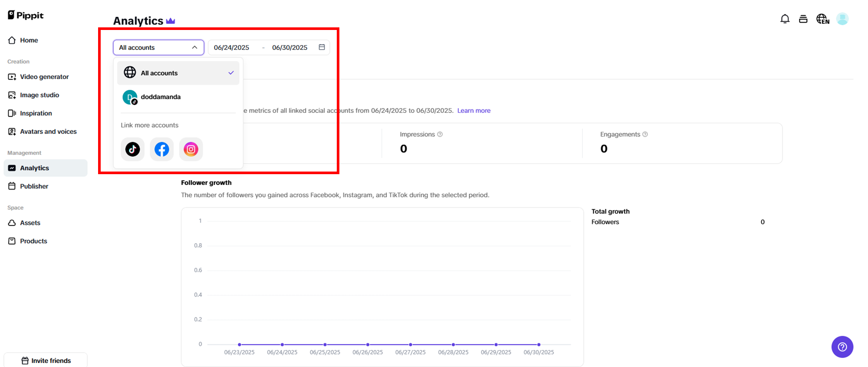Open the notifications bell
Image resolution: width=868 pixels, height=367 pixels.
pyautogui.click(x=785, y=19)
